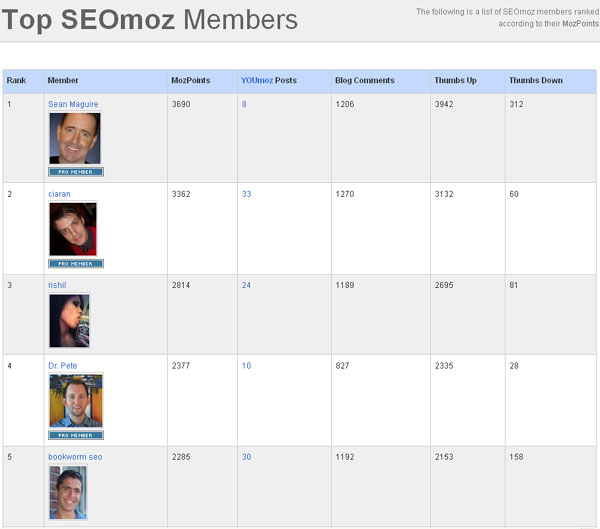This screenshot has height=529, width=600.
Task: Open rishil's avatar picture
Action: pos(69,320)
